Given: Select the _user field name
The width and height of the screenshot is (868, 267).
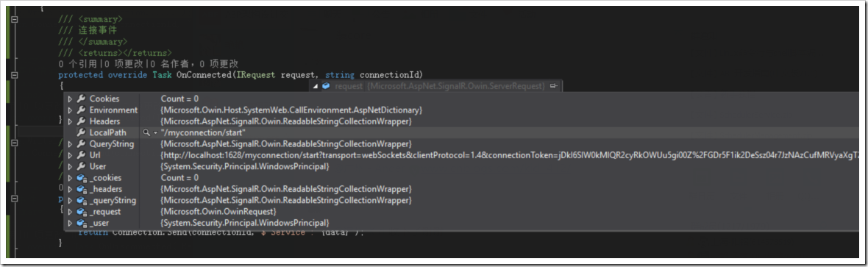Looking at the screenshot, I should [x=99, y=223].
